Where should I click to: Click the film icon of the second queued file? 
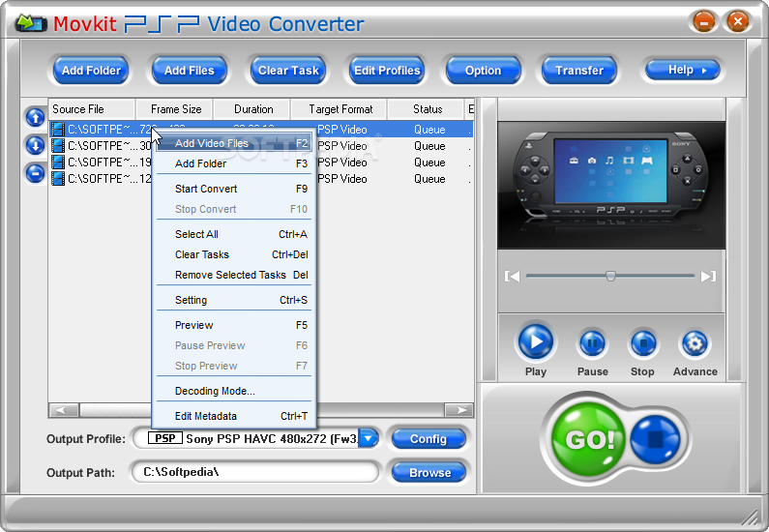(58, 146)
